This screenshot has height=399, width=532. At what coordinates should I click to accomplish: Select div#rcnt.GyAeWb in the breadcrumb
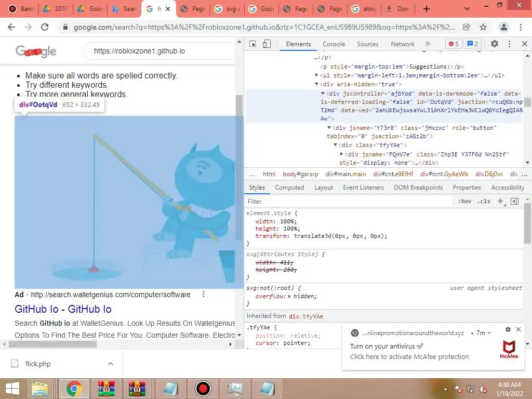[444, 174]
